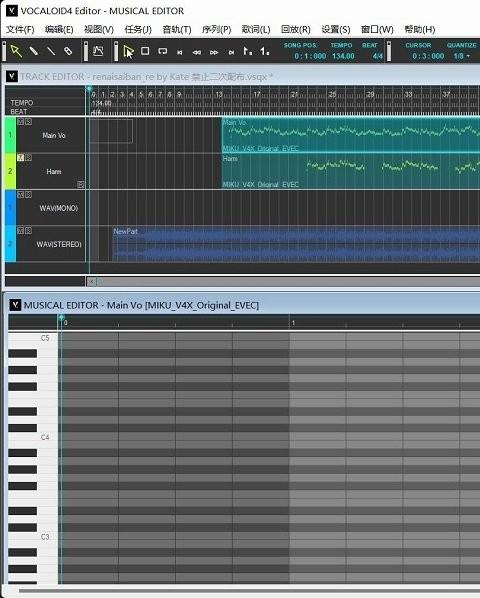Open the 回放(R) menu
The height and width of the screenshot is (598, 480).
click(x=295, y=29)
